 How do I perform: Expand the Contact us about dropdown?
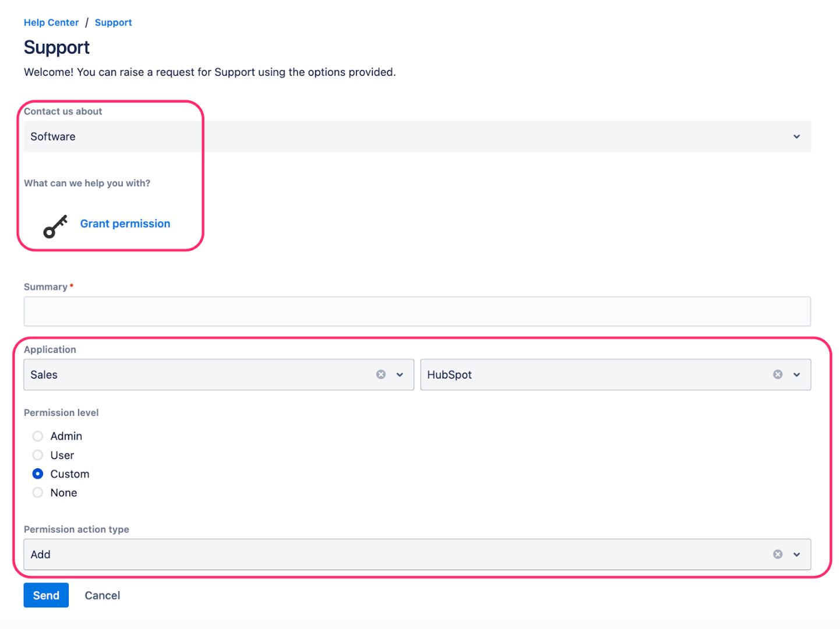796,136
